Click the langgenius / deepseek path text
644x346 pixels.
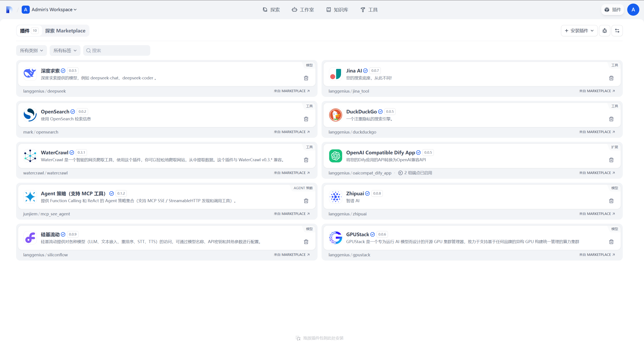coord(44,91)
